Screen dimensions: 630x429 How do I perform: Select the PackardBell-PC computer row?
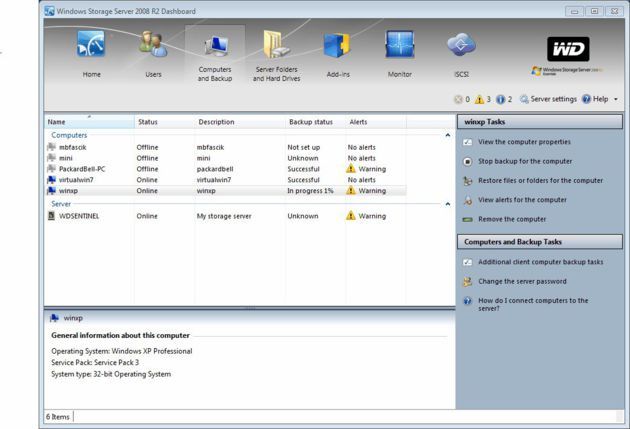225,169
